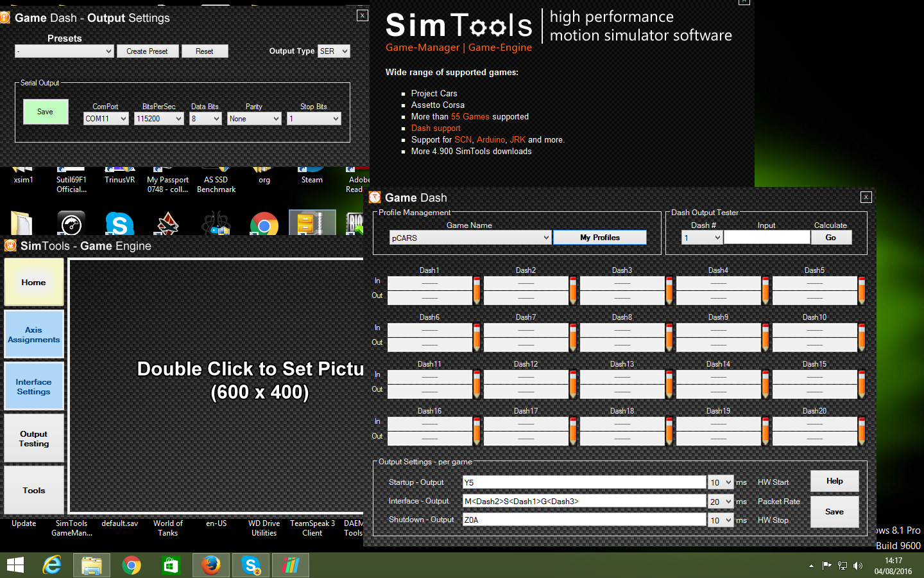The image size is (924, 578).
Task: Click the pencil icon beside Dash1
Action: 477,290
